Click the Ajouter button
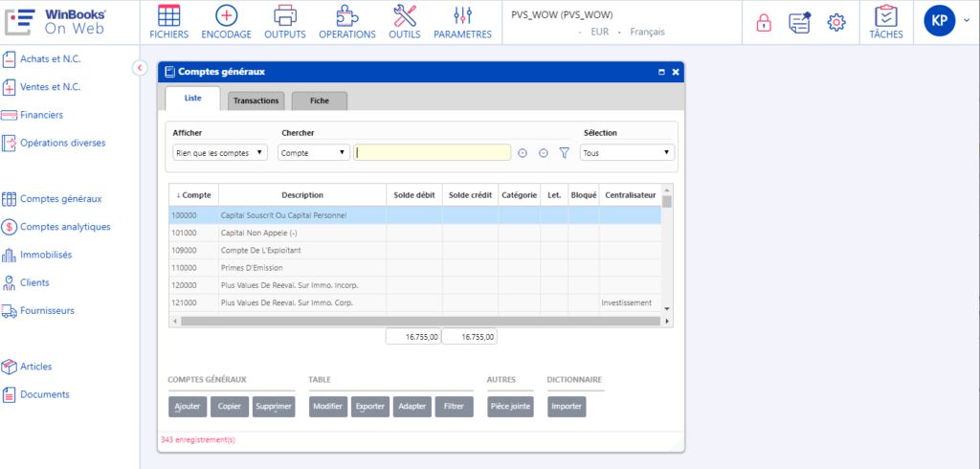Image resolution: width=980 pixels, height=469 pixels. (188, 407)
